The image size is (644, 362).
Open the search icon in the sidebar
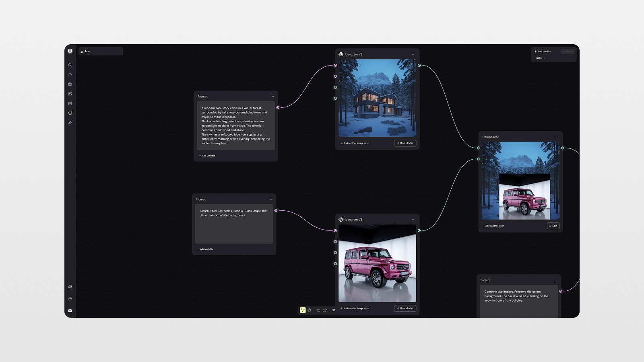point(70,65)
